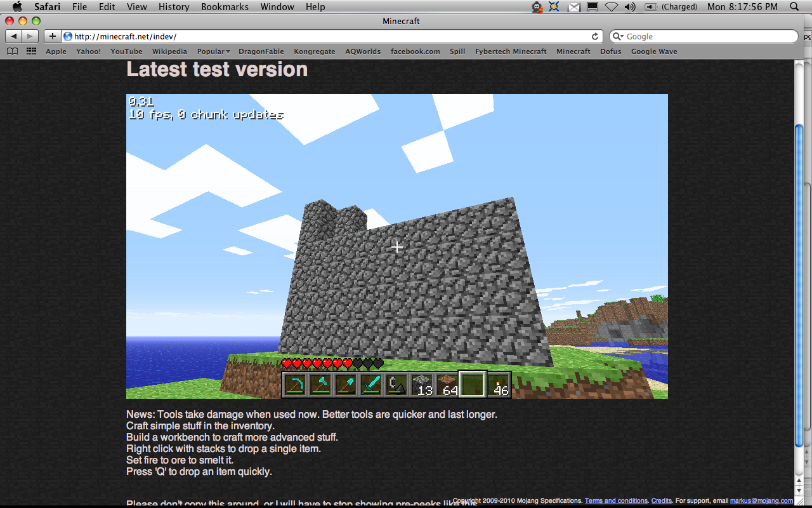Open the Help menu
This screenshot has height=508, width=812.
(x=315, y=6)
